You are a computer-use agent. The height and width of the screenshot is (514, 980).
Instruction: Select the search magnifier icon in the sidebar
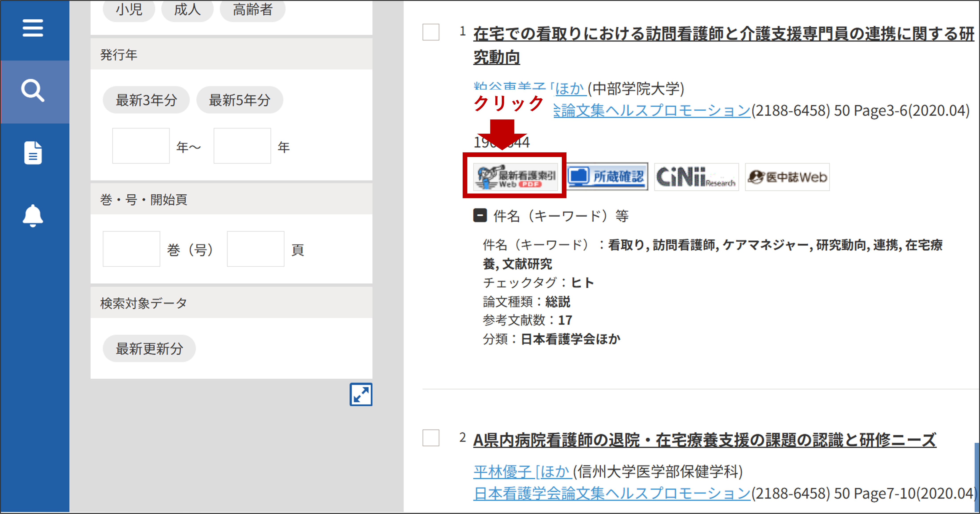[33, 91]
